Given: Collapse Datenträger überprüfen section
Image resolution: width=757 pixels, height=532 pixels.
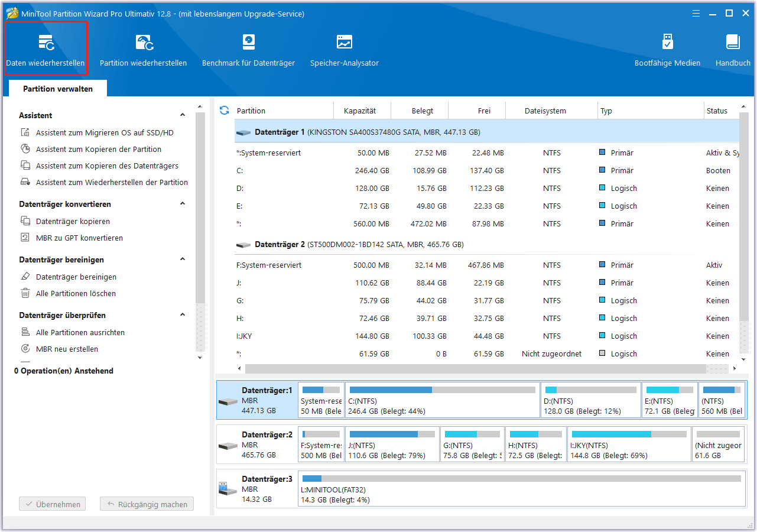Looking at the screenshot, I should (183, 315).
